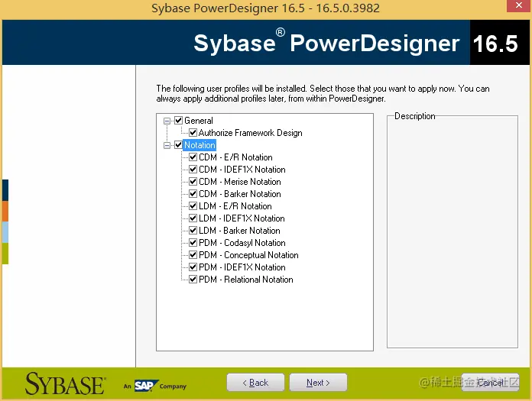Cancel the PowerDesigner setup

(490, 383)
